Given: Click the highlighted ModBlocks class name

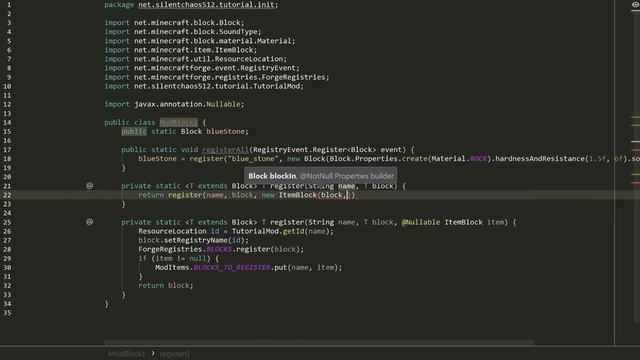Looking at the screenshot, I should tap(178, 122).
